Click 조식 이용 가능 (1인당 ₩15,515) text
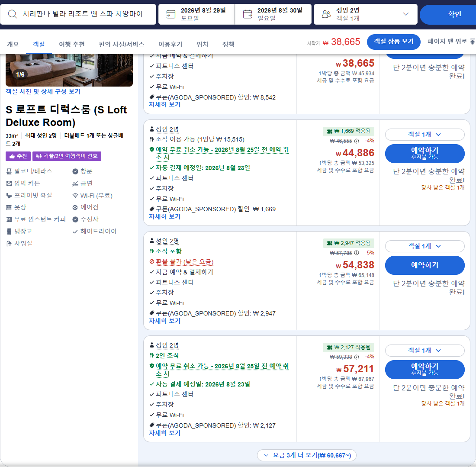The width and height of the screenshot is (476, 467). pyautogui.click(x=200, y=139)
